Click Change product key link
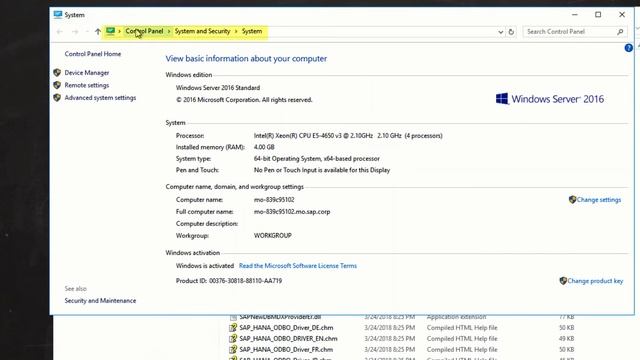 coord(595,281)
